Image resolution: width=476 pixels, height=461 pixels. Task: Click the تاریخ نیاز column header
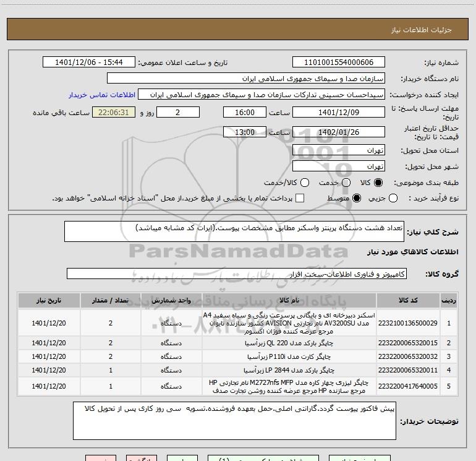(x=49, y=301)
